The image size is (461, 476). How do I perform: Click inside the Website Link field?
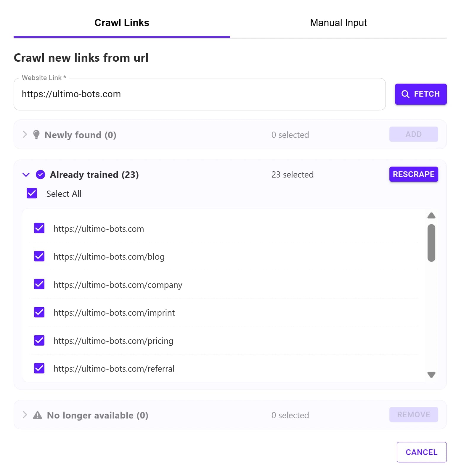[x=200, y=94]
